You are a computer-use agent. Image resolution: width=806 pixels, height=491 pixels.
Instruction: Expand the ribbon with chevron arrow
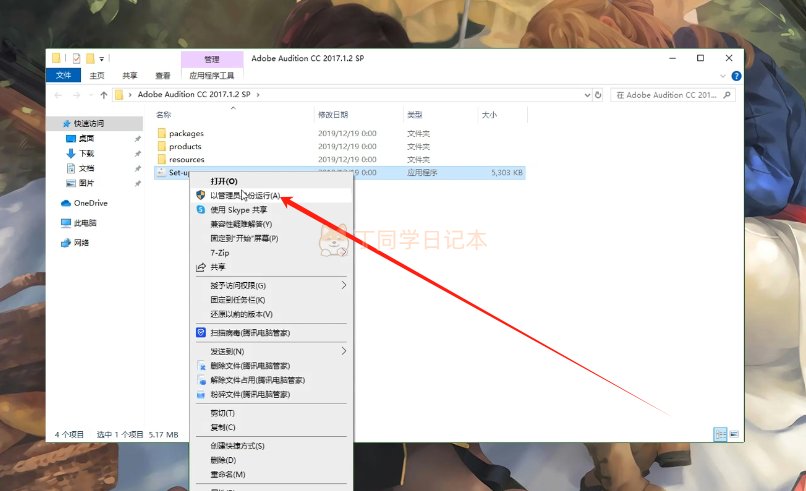pos(723,76)
